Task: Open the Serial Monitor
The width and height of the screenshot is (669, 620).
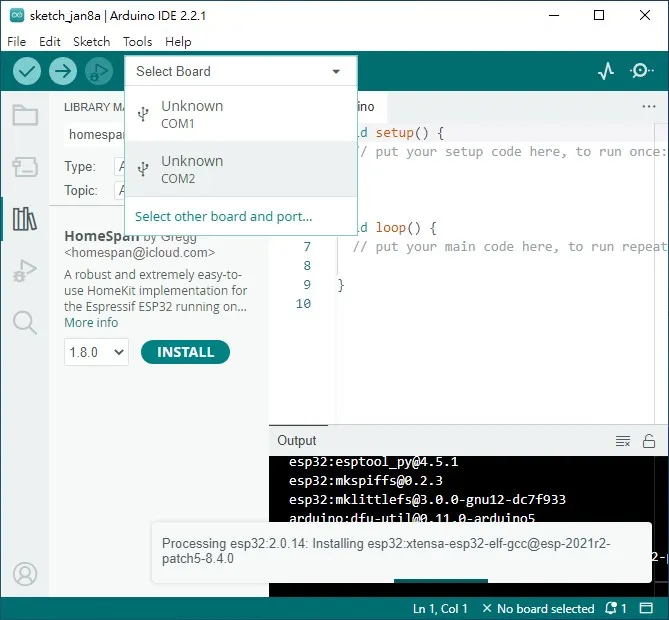Action: click(641, 71)
